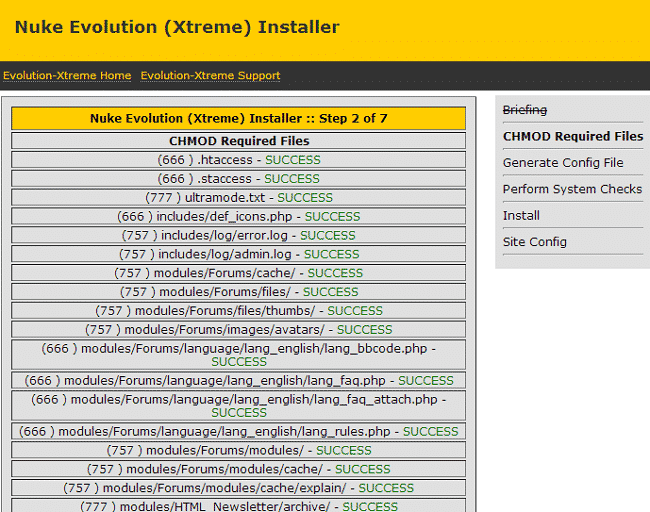This screenshot has width=650, height=512.
Task: Open the Evolution-Xtreme Home link
Action: tap(67, 76)
